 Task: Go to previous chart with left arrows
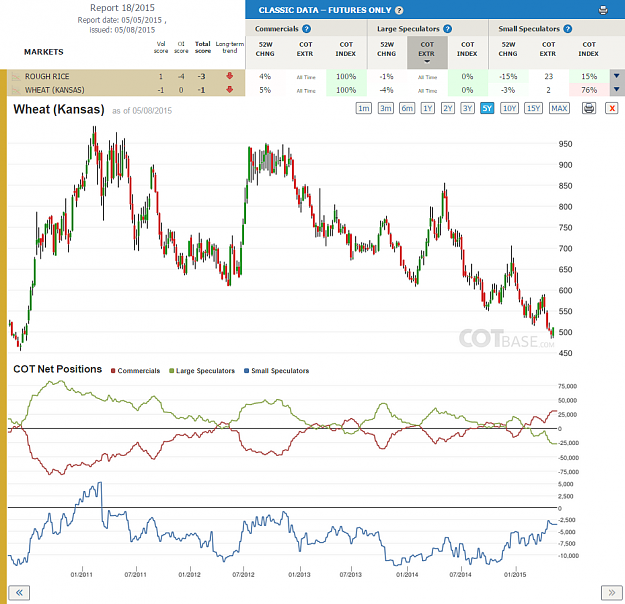tap(19, 593)
